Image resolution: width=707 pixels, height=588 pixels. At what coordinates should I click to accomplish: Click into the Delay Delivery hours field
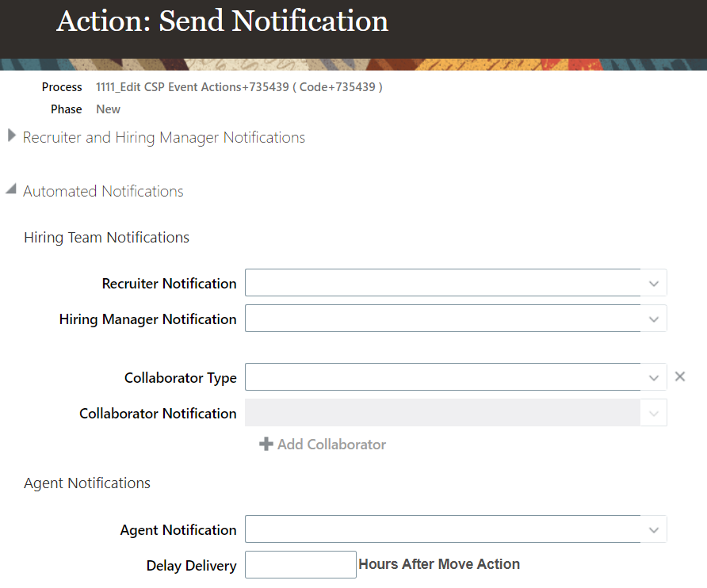click(x=300, y=564)
